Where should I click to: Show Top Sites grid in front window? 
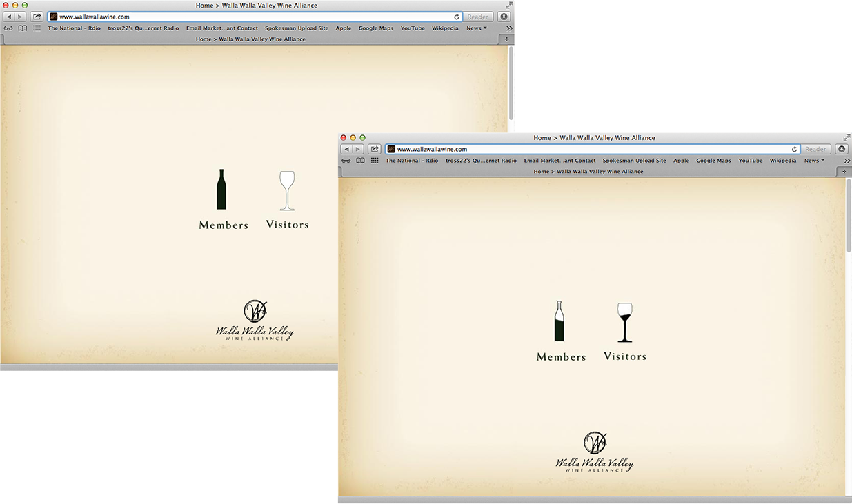[375, 161]
